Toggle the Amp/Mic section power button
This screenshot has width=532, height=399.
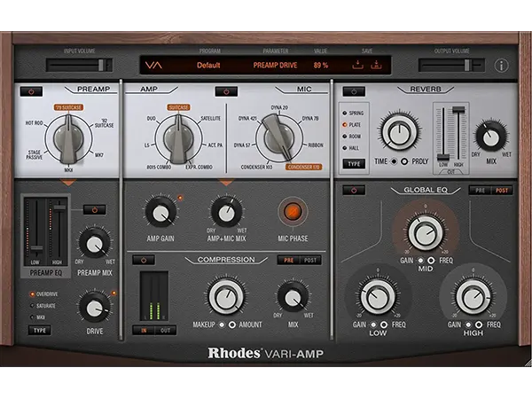[226, 91]
